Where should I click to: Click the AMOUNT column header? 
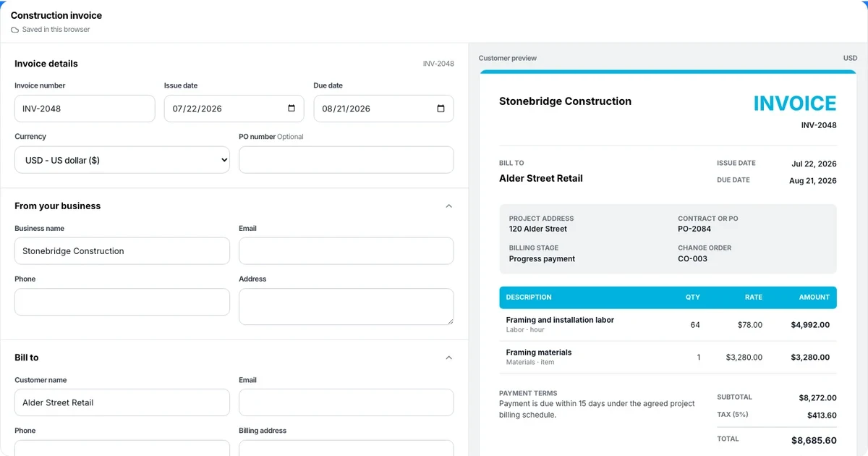click(x=814, y=297)
